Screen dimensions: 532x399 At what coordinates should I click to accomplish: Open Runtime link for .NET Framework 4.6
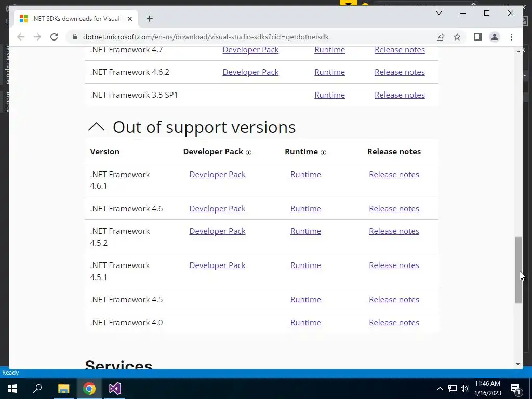tap(305, 208)
